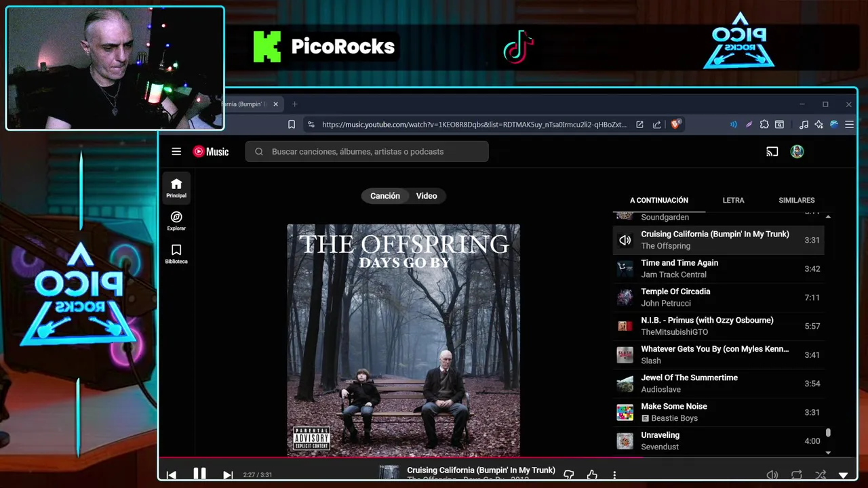The height and width of the screenshot is (488, 868).
Task: Open more actions for current song
Action: tap(614, 475)
